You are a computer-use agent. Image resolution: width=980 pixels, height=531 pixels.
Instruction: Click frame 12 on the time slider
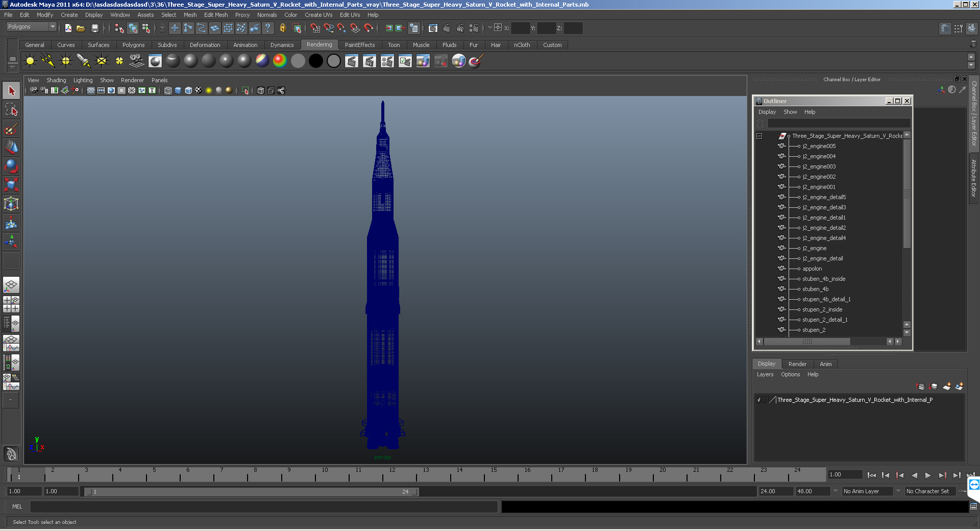391,475
